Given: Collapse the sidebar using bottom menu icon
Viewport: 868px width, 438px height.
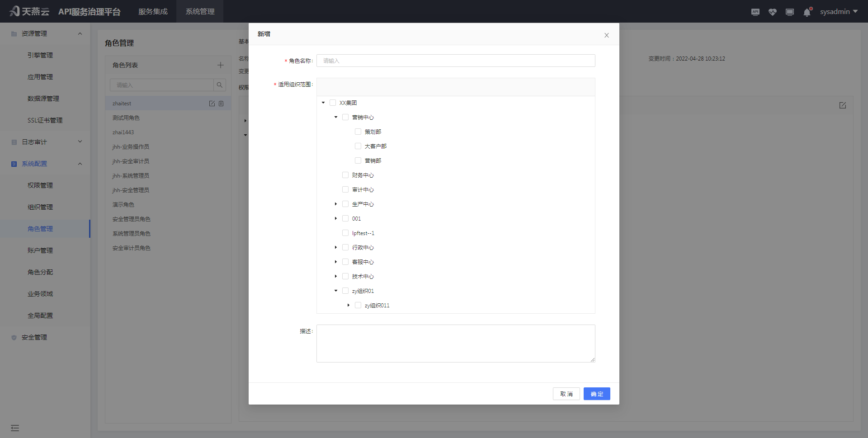Looking at the screenshot, I should (15, 428).
